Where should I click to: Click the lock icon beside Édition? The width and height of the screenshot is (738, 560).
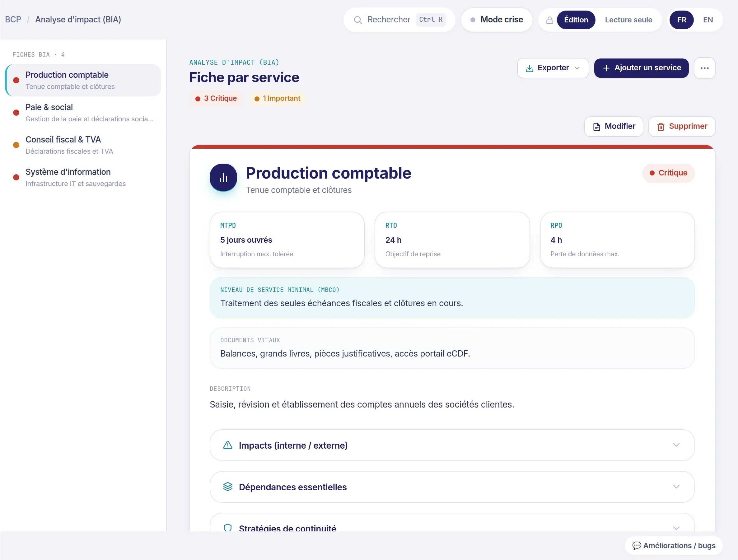(x=549, y=20)
